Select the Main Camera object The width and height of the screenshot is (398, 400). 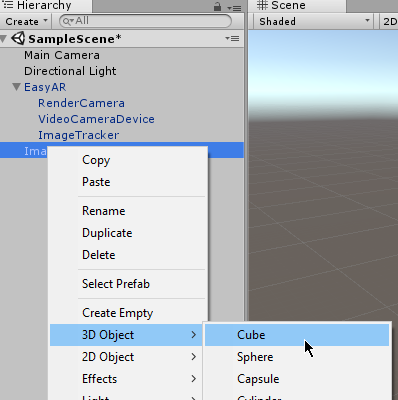point(62,55)
